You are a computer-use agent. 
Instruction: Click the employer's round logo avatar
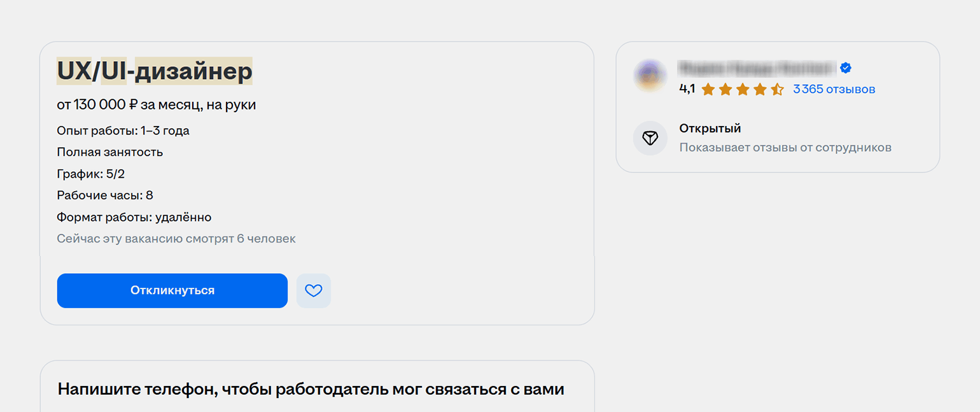tap(650, 76)
